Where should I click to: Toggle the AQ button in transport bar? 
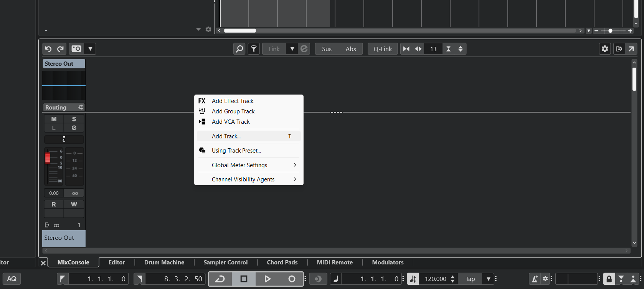coord(12,279)
